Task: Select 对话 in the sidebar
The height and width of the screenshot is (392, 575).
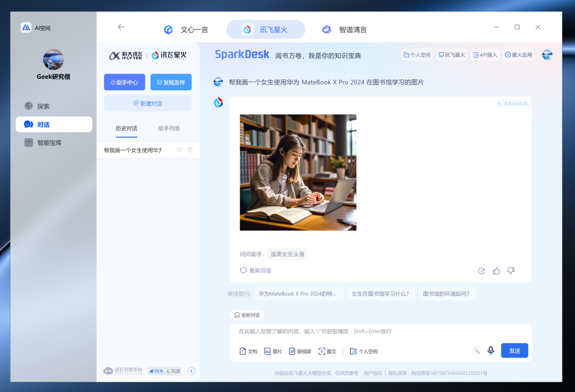Action: coord(54,124)
